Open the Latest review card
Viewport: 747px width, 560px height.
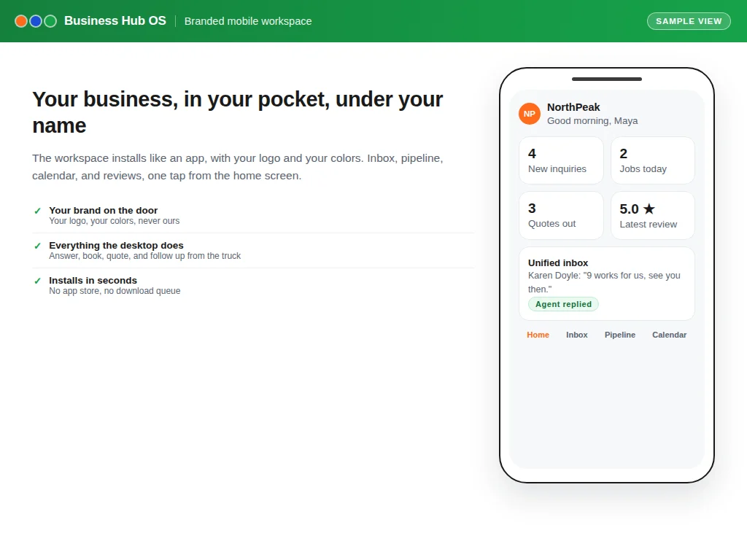[653, 215]
